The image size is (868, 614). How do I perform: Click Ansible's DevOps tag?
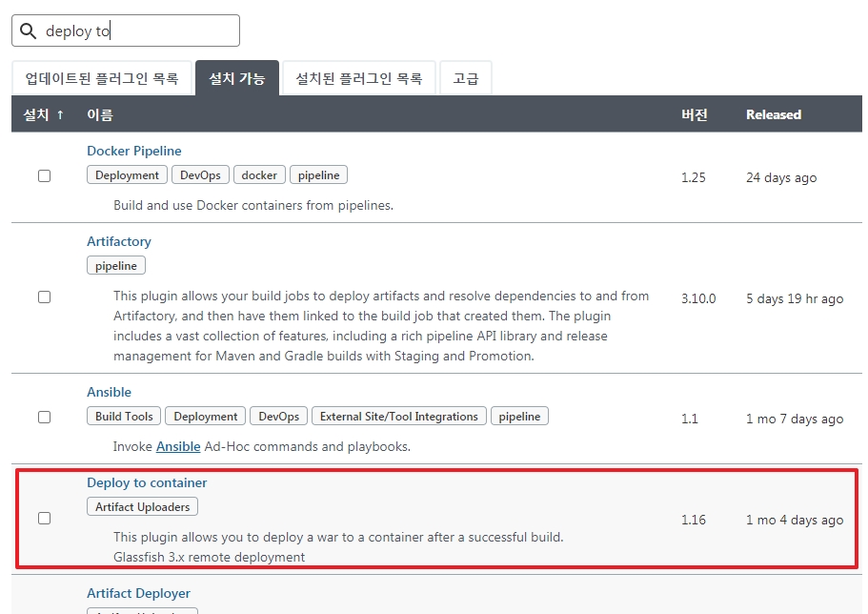point(279,417)
